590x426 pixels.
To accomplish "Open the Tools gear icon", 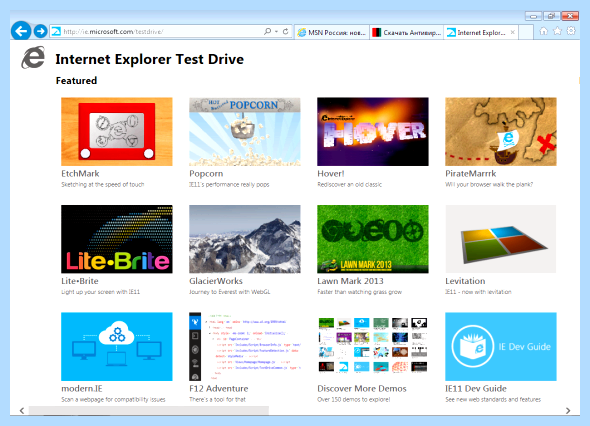I will point(571,31).
